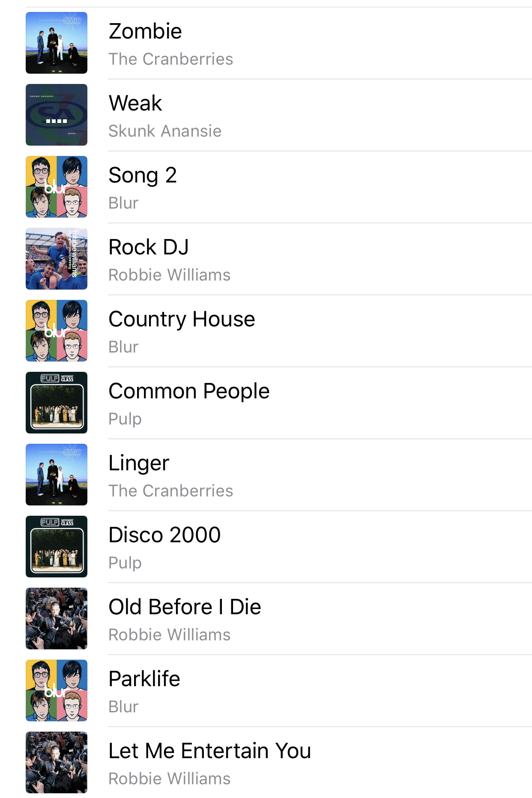Tap the Zombie album artwork thumbnail

[57, 43]
